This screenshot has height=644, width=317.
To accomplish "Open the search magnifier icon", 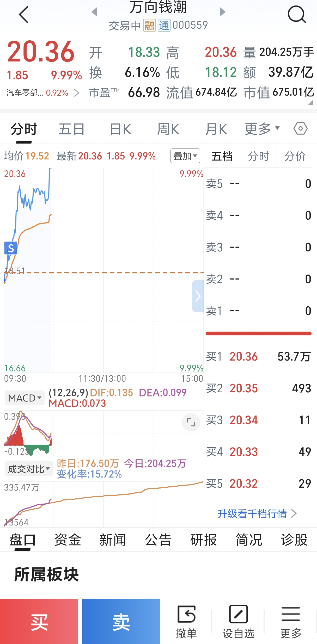I will (297, 15).
